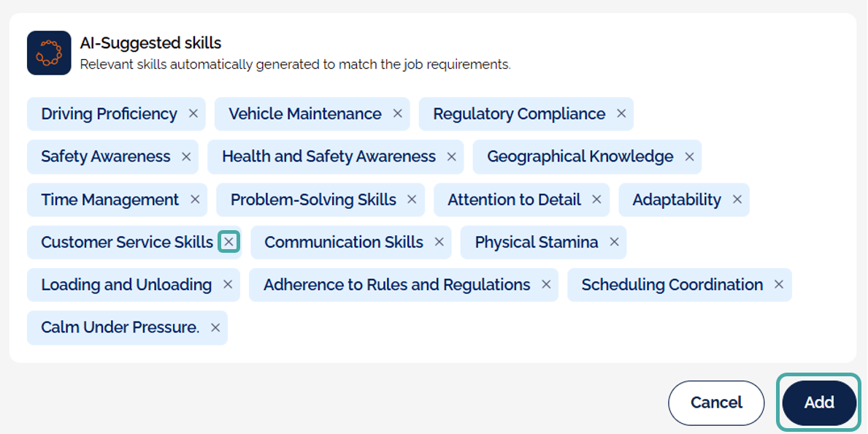Remove the Loading and Unloading chip
868x434 pixels.
tap(228, 284)
